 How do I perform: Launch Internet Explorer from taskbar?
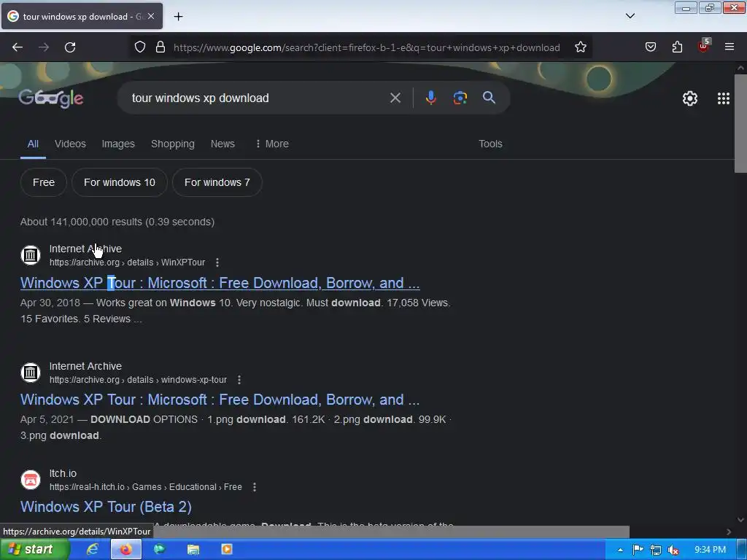point(92,550)
